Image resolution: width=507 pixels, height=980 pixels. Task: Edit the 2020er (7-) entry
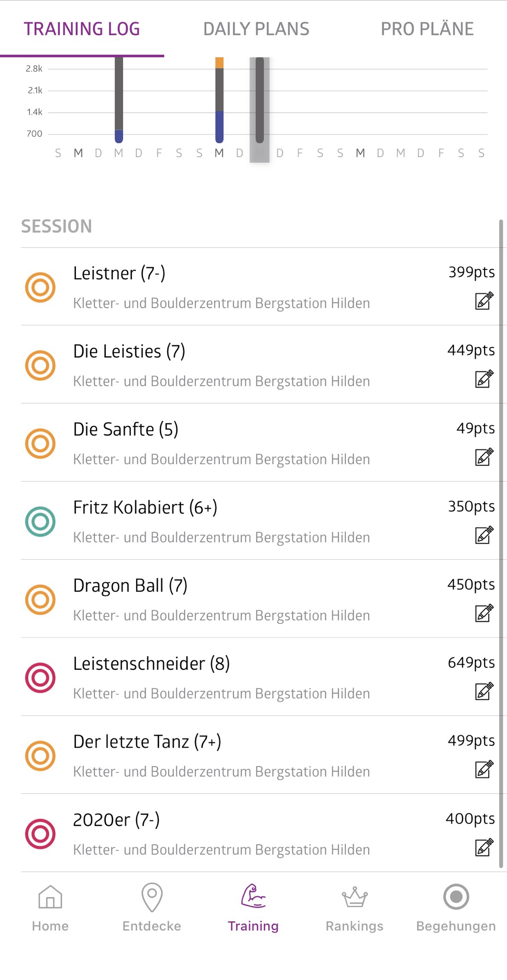point(484,847)
